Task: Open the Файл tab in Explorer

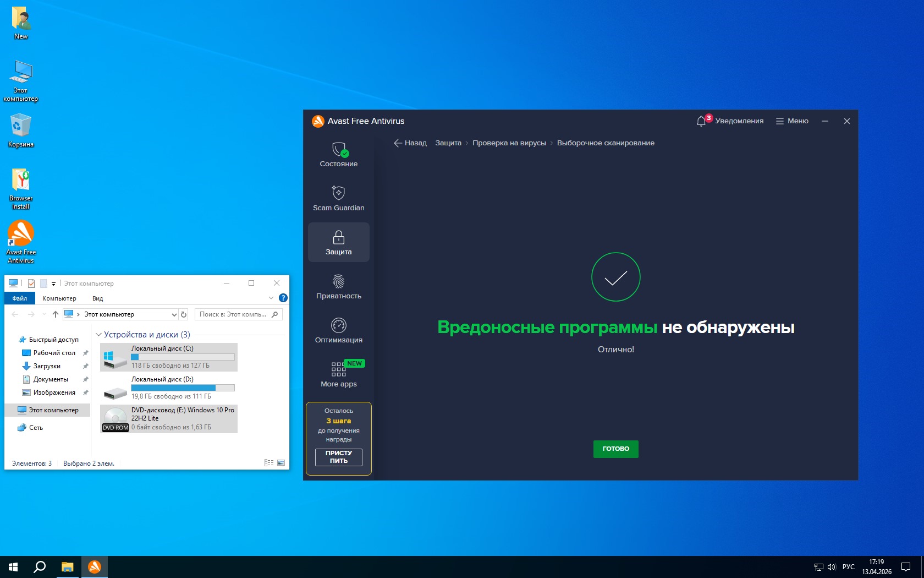Action: pos(20,298)
